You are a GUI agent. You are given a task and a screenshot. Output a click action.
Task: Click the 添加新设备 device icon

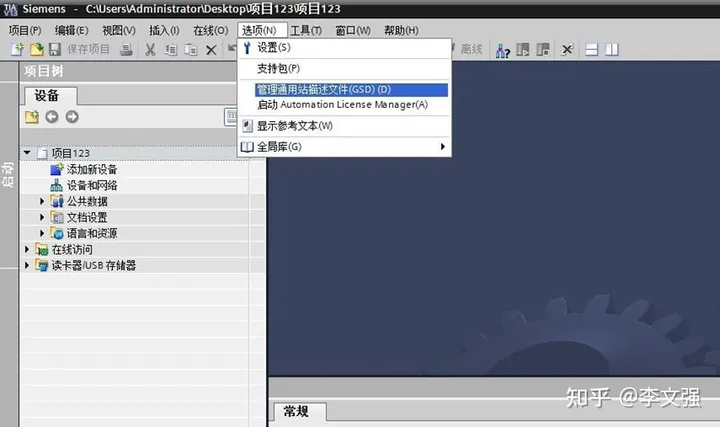pyautogui.click(x=56, y=169)
